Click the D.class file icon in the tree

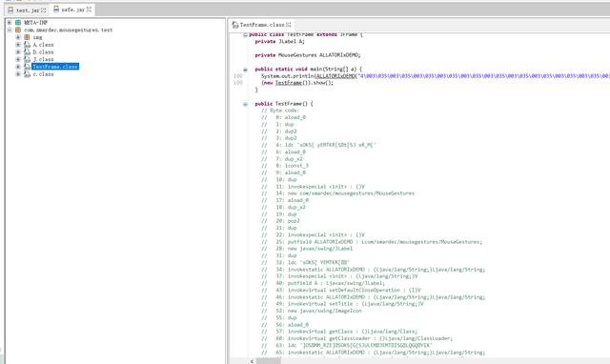[27, 52]
